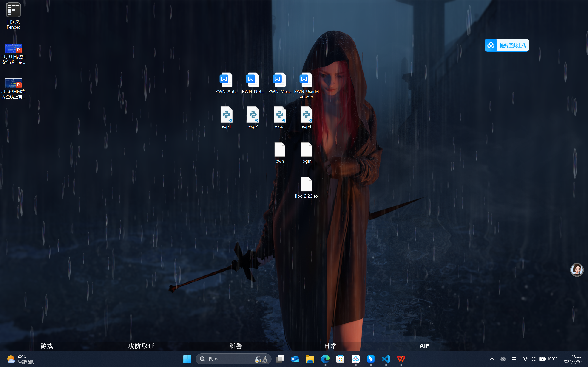Select the exp2 Python file
The width and height of the screenshot is (588, 367).
click(x=253, y=118)
